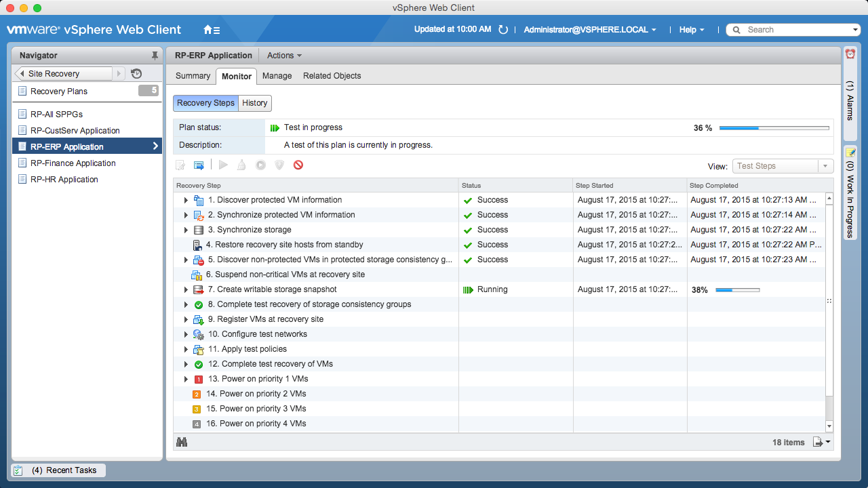Open navigation history clock icon
Viewport: 868px width, 488px height.
tap(136, 74)
